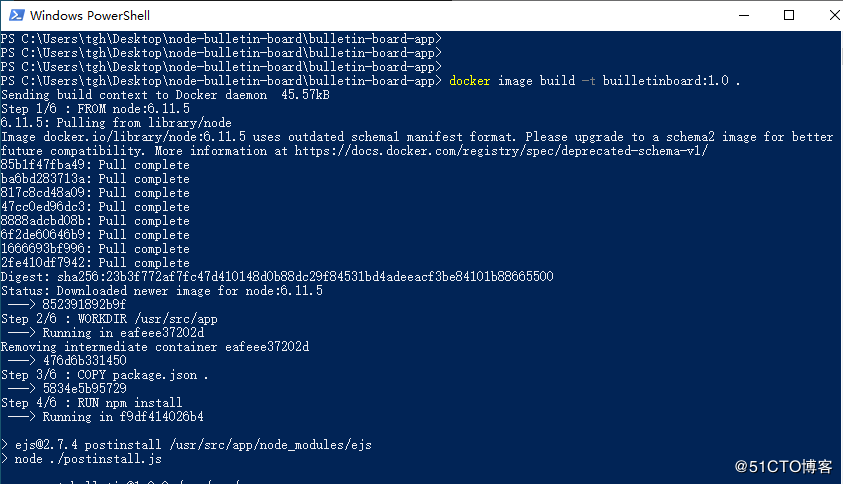Click the 51CTO blog watermark
843x484 pixels.
[x=783, y=466]
